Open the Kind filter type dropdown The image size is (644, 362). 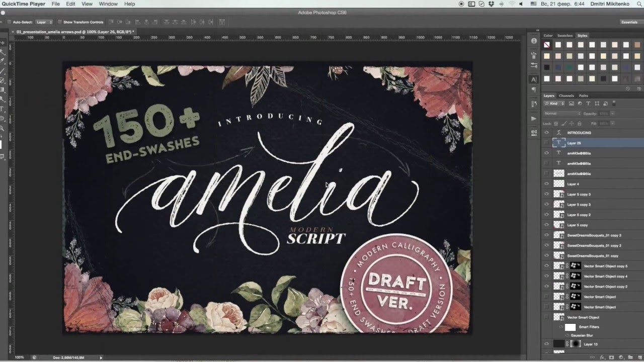coord(554,104)
